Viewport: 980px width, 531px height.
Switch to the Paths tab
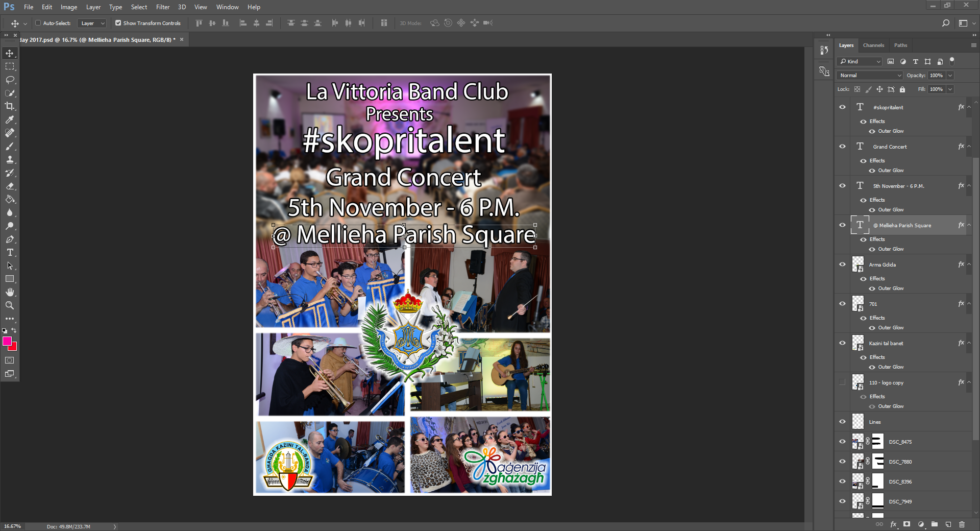click(x=900, y=45)
